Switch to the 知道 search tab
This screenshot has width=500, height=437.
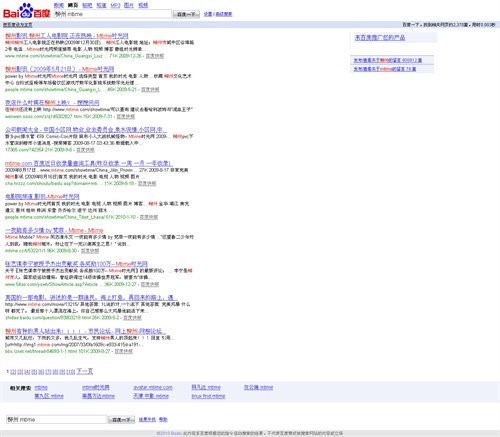pyautogui.click(x=101, y=5)
